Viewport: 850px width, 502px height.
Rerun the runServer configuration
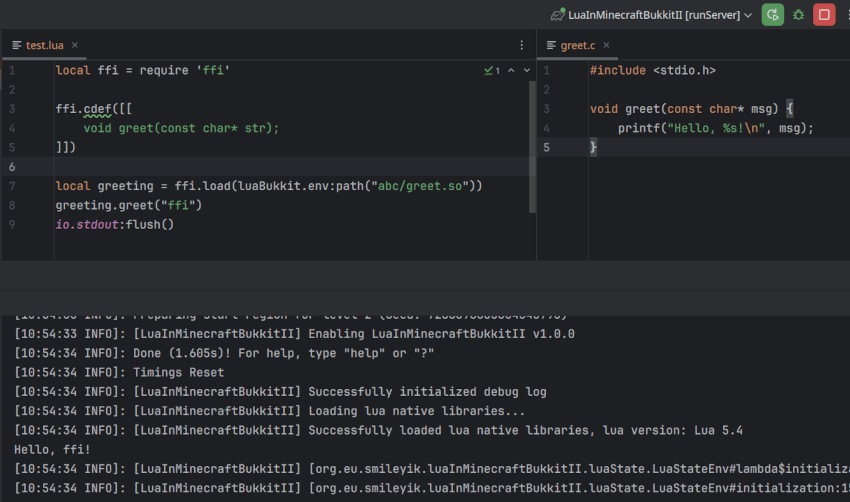pyautogui.click(x=772, y=15)
